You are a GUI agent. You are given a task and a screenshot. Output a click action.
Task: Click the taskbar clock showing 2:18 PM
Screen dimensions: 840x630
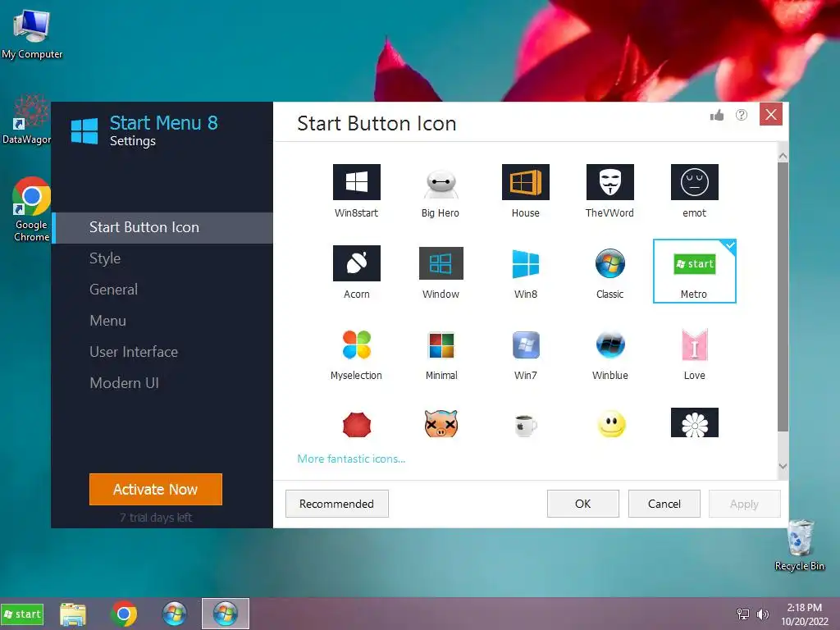(x=804, y=614)
